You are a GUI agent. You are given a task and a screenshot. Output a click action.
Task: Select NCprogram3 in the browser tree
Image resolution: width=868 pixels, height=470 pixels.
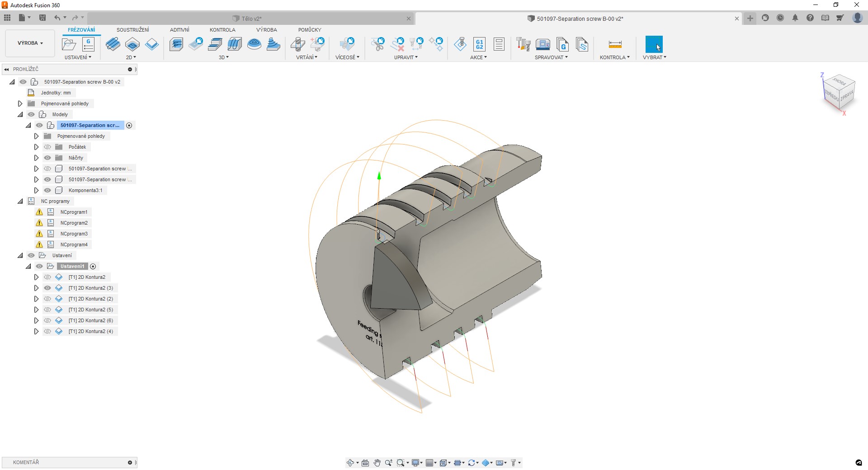(x=74, y=234)
